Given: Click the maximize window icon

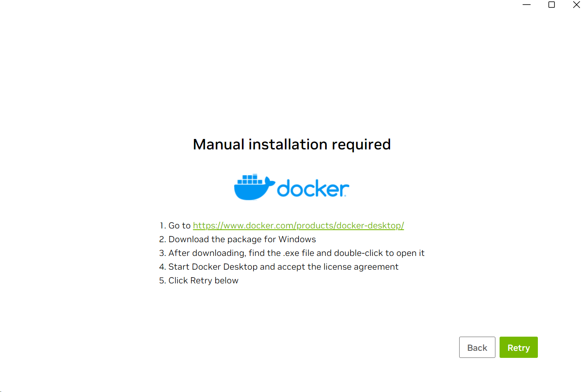Looking at the screenshot, I should (551, 5).
